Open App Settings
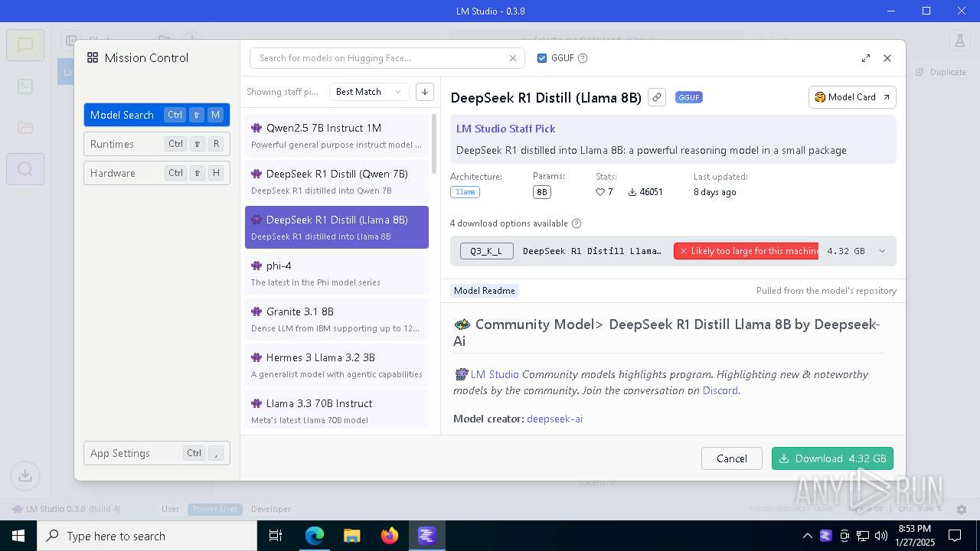The height and width of the screenshot is (551, 980). point(157,453)
